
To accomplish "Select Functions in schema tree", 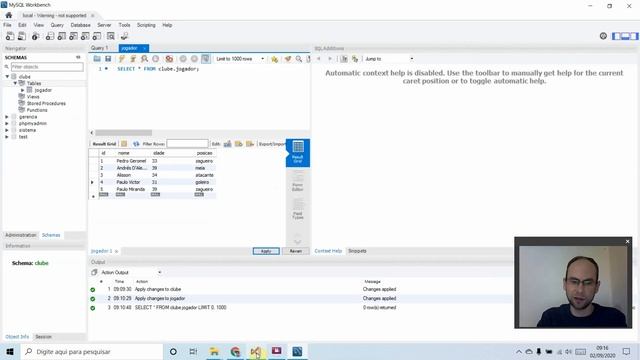I will click(37, 110).
